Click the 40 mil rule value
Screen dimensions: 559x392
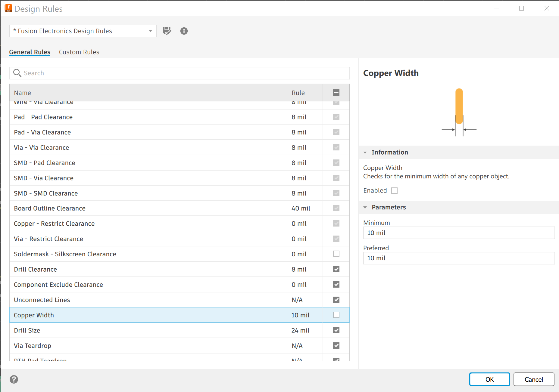[301, 208]
